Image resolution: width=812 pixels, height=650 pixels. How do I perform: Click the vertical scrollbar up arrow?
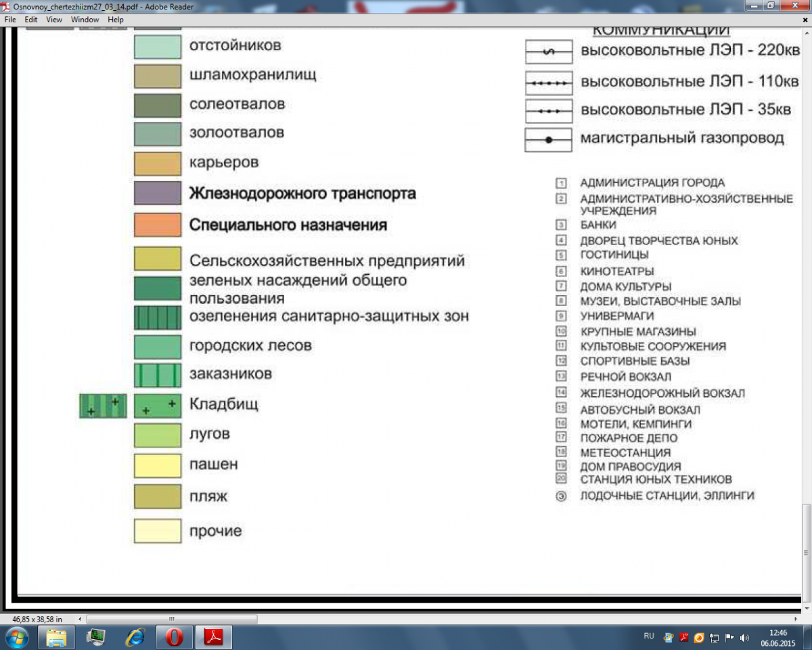(806, 32)
